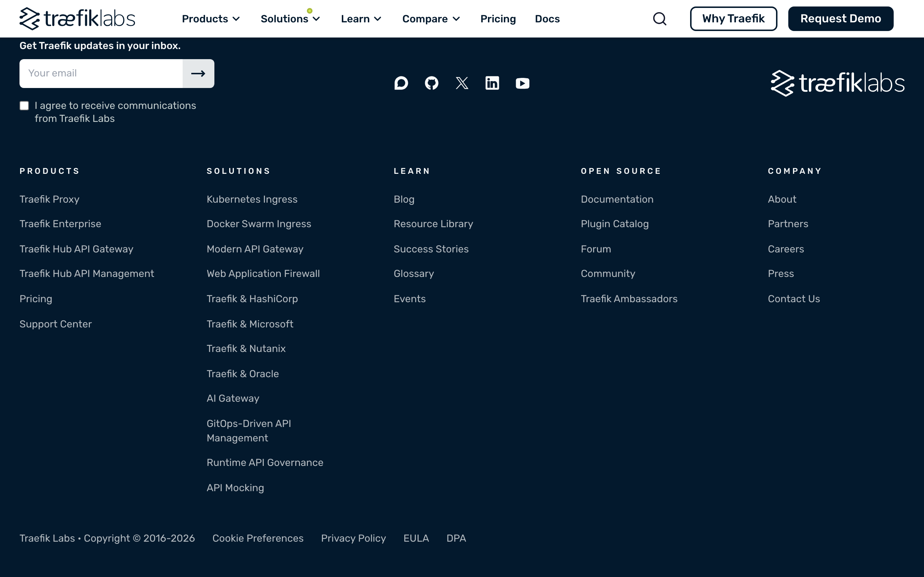Click the search magnifier icon in header

(x=659, y=19)
